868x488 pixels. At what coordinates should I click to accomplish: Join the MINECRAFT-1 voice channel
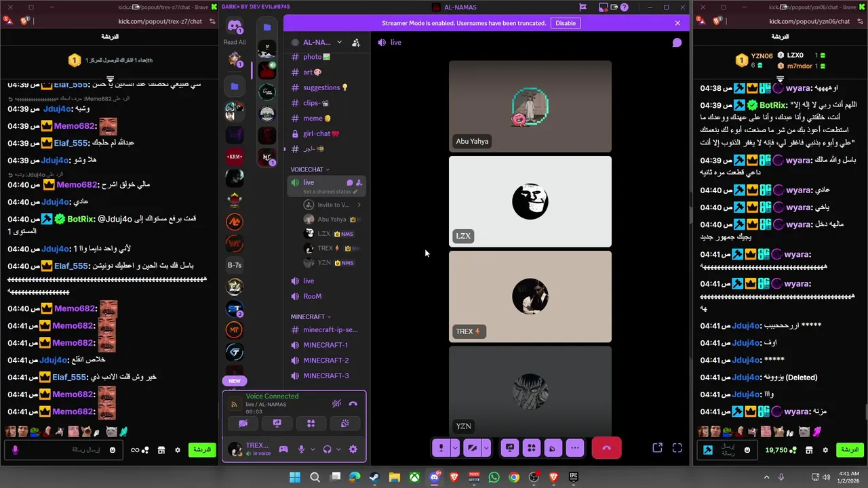tap(325, 345)
